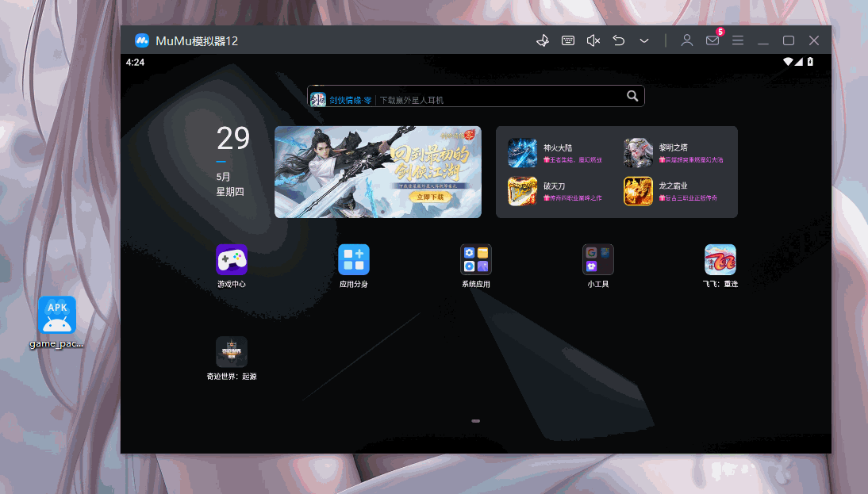Click Android Wi-Fi status icon
Screen dimensions: 868x494
click(x=788, y=61)
